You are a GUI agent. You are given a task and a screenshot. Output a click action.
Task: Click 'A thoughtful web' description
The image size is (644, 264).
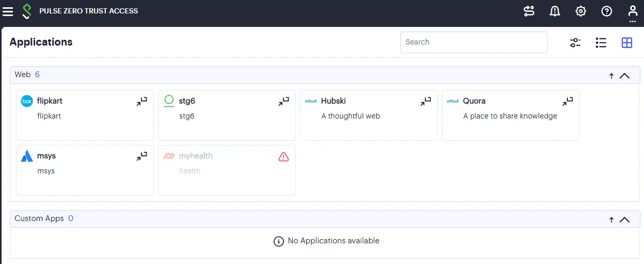pos(351,116)
